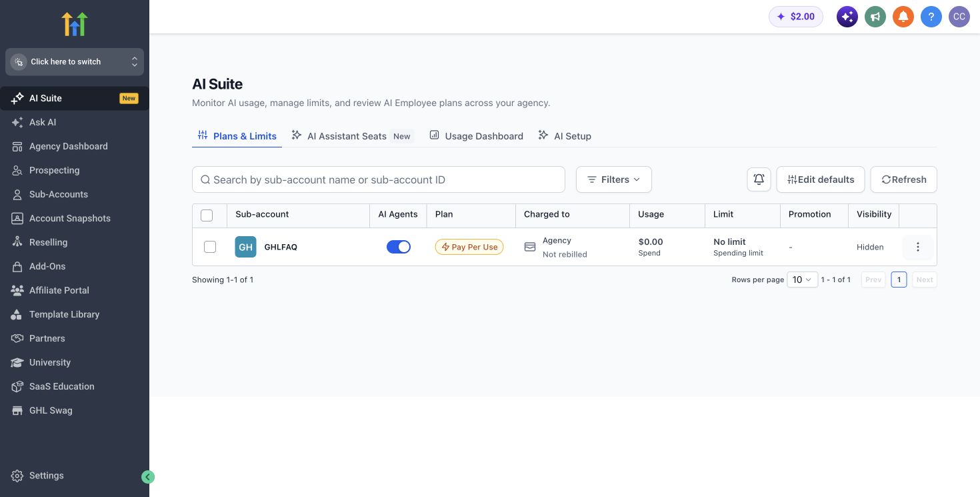Viewport: 980px width, 497px height.
Task: Open Partners in the sidebar
Action: click(x=75, y=338)
